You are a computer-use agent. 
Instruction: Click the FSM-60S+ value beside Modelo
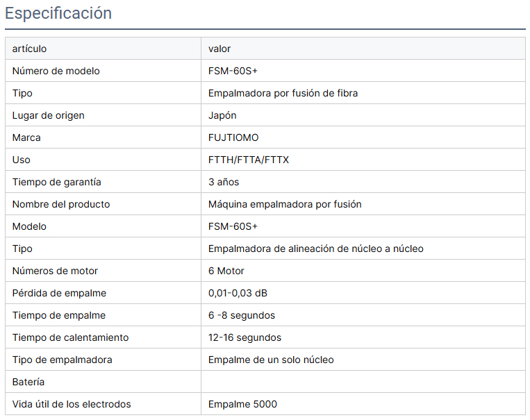tap(233, 226)
